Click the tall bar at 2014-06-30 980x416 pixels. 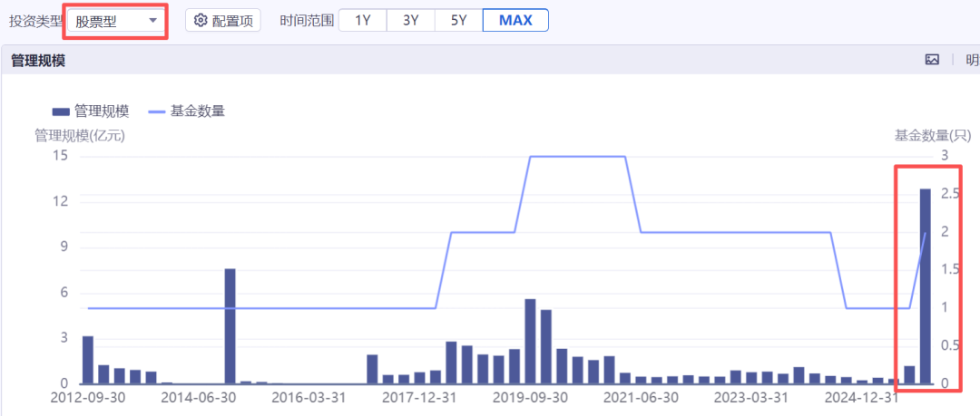230,326
